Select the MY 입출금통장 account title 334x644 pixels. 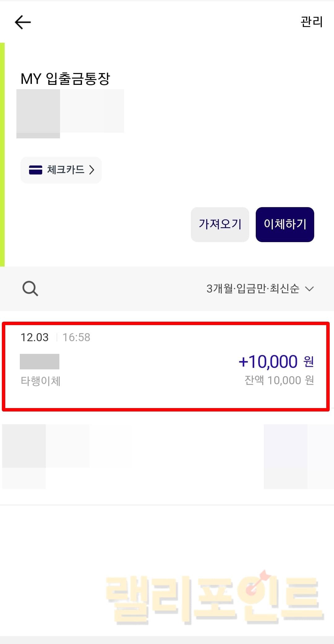tap(65, 79)
